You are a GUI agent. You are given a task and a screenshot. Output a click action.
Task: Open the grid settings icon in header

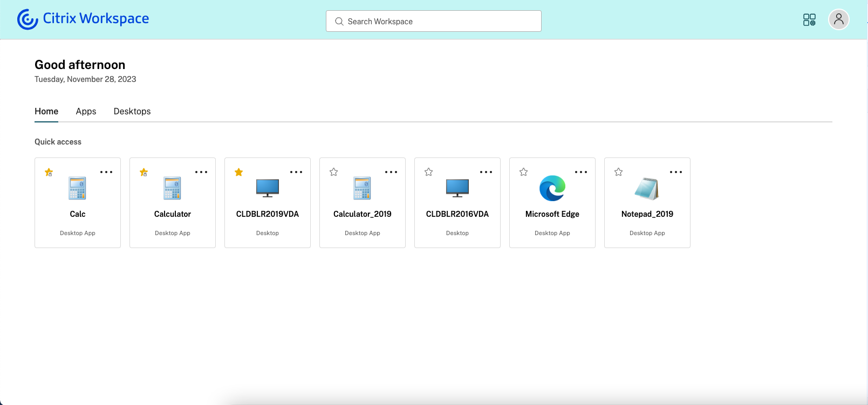(x=809, y=20)
